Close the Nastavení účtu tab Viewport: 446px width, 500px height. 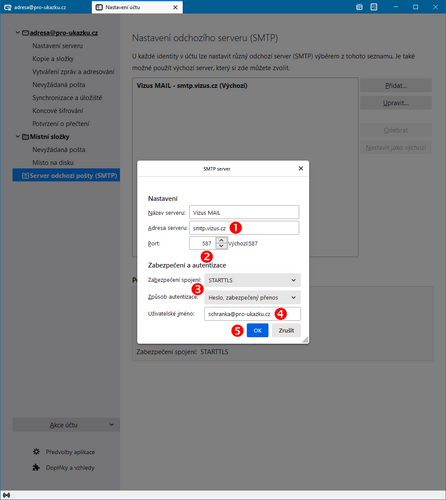click(175, 7)
